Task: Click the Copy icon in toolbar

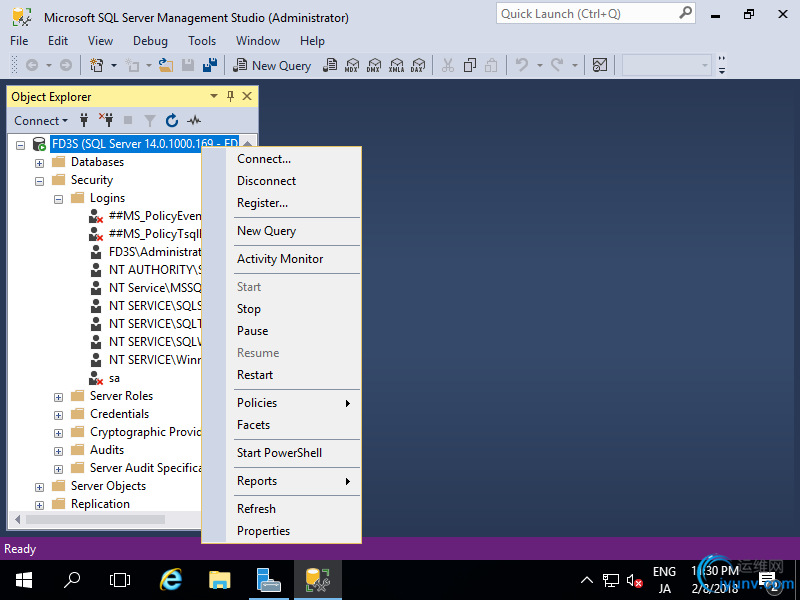Action: click(x=469, y=65)
